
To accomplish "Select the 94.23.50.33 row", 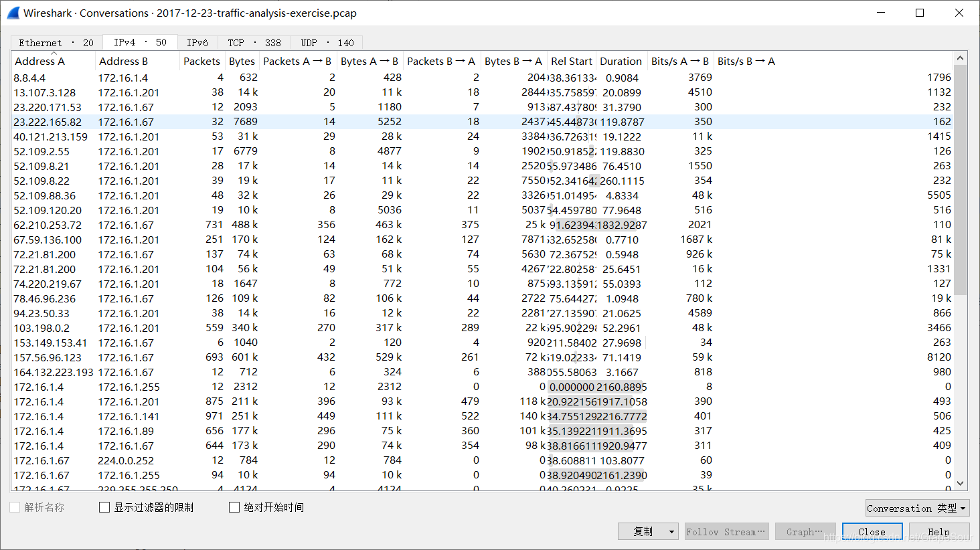I will 483,313.
